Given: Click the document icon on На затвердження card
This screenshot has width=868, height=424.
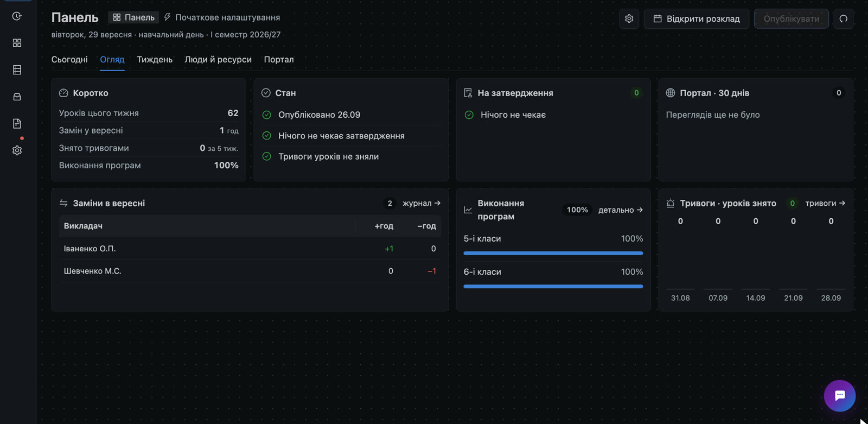Looking at the screenshot, I should pos(468,93).
